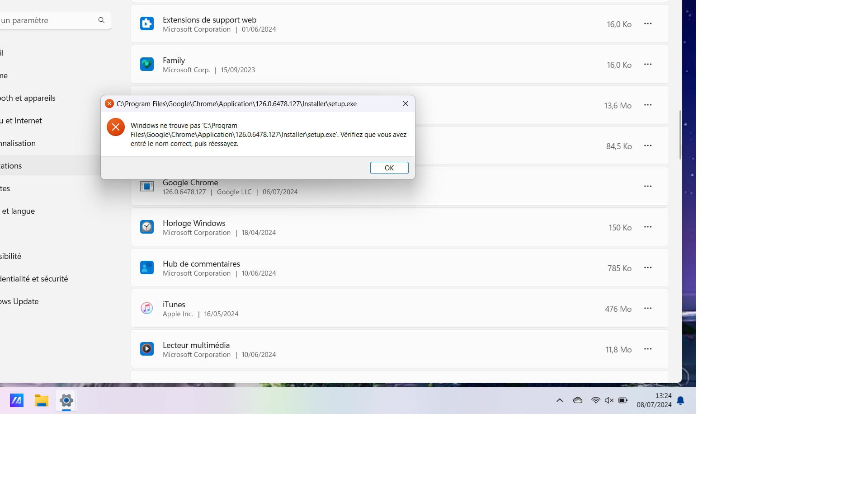Open the notification bell icon

680,400
